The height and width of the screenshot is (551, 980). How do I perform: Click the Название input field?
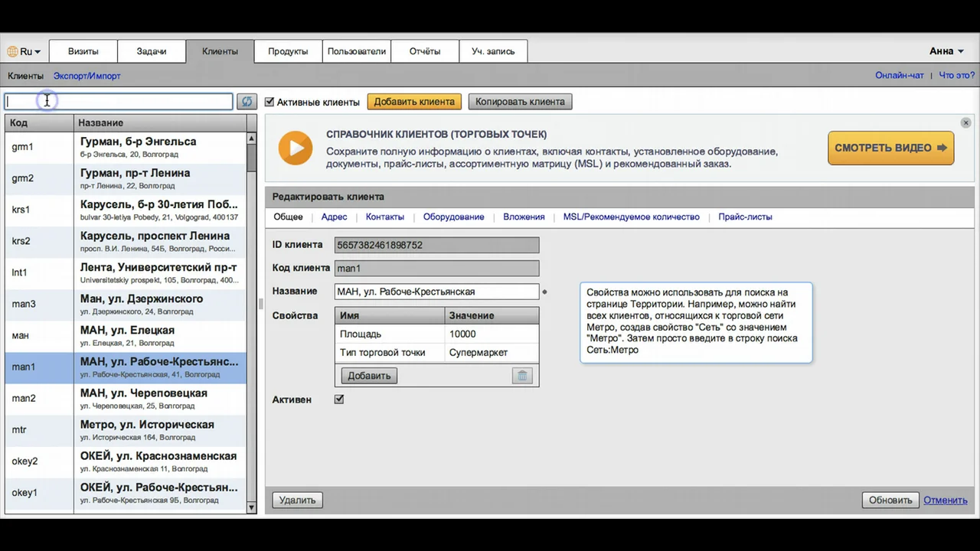coord(436,292)
